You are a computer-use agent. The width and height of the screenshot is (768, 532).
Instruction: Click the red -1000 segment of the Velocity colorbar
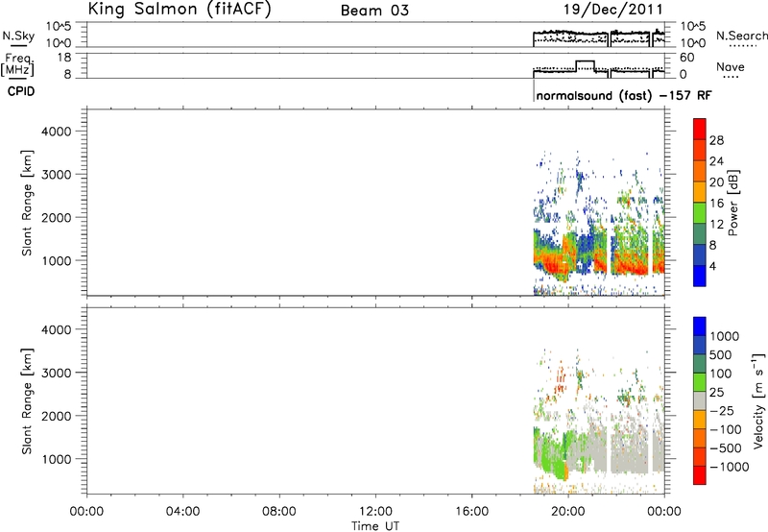tap(700, 475)
